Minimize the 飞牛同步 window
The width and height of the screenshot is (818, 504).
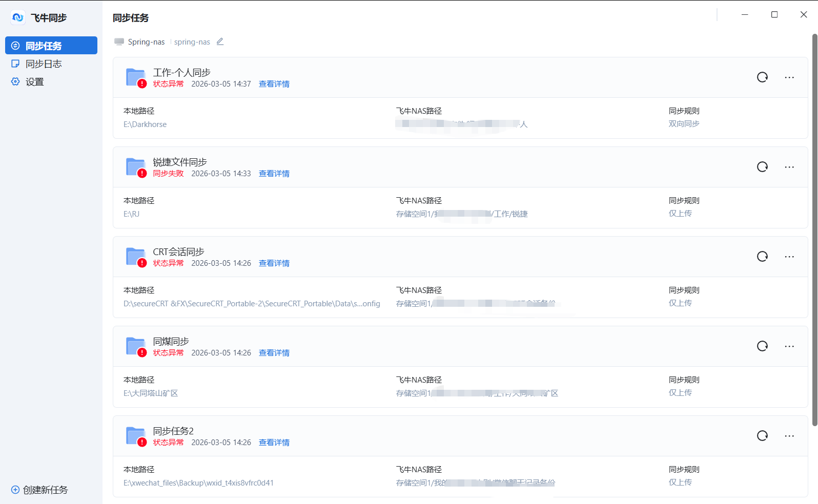click(x=745, y=15)
